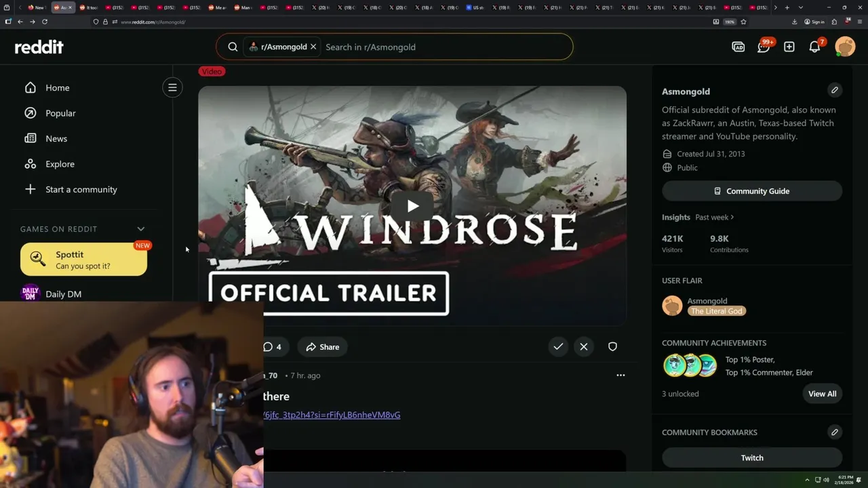This screenshot has height=488, width=868.
Task: Collapse the Games on Reddit section
Action: [x=140, y=229]
